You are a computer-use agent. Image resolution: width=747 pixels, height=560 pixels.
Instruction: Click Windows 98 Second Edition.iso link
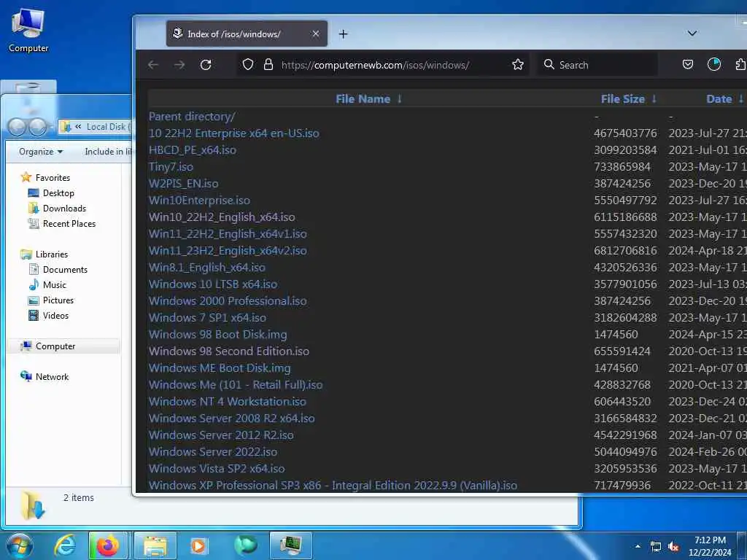[228, 351]
